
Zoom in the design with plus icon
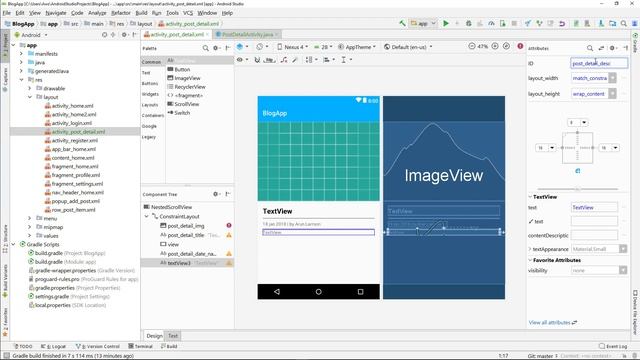495,46
